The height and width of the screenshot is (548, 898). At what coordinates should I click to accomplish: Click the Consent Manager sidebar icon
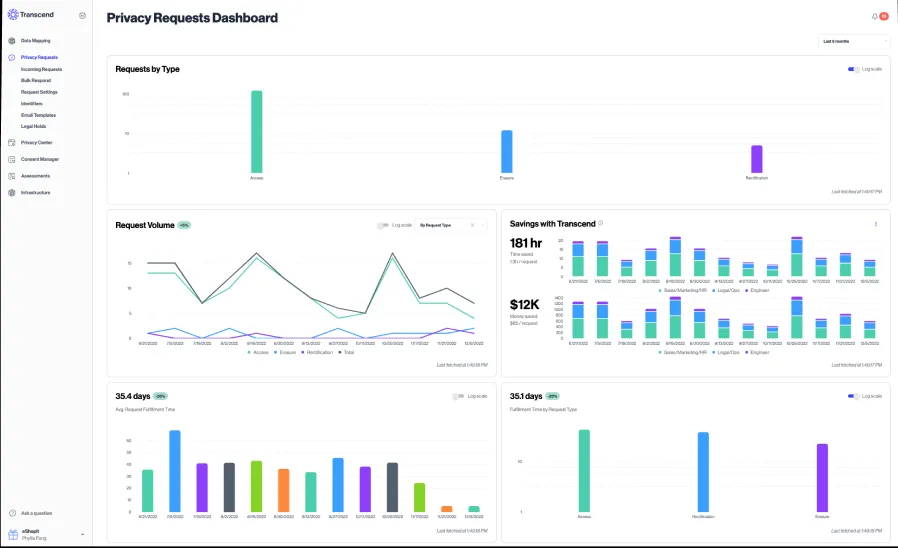[x=11, y=159]
